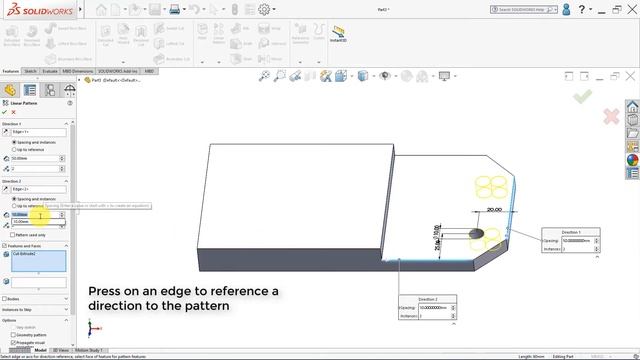
Task: Open the MBD Dimensions ribbon tab
Action: tap(78, 71)
